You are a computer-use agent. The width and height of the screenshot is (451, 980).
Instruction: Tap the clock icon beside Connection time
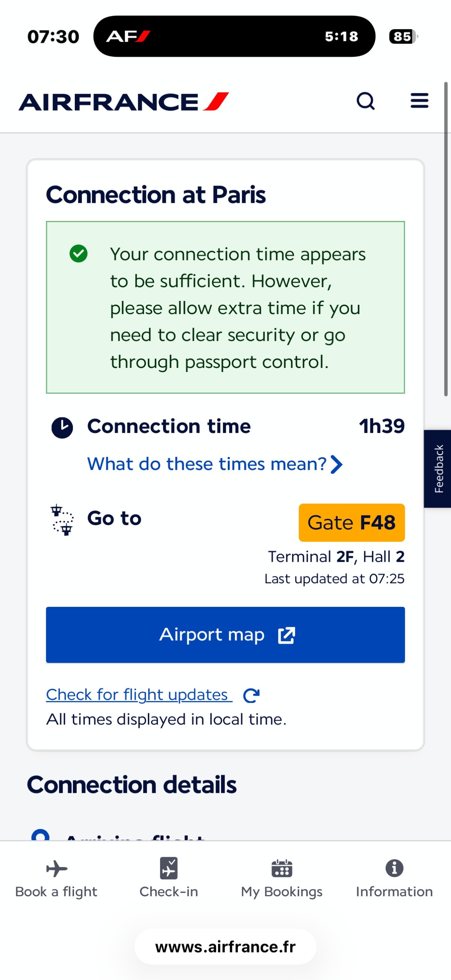click(62, 427)
